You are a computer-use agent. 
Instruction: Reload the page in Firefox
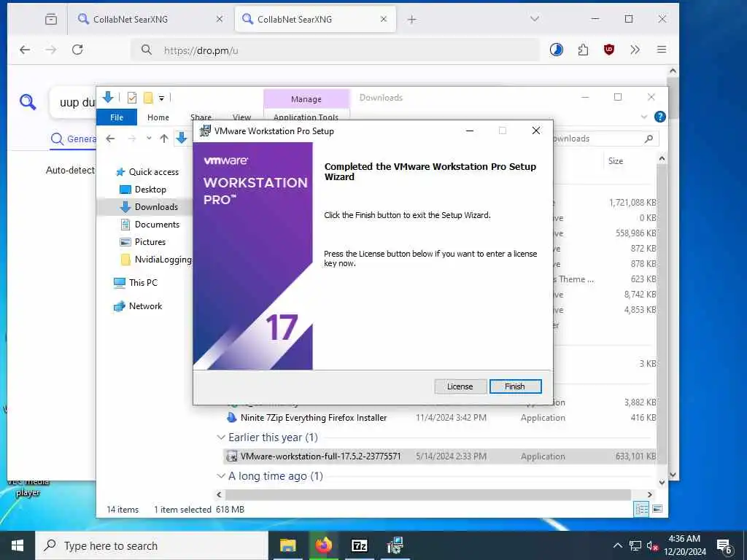point(77,50)
